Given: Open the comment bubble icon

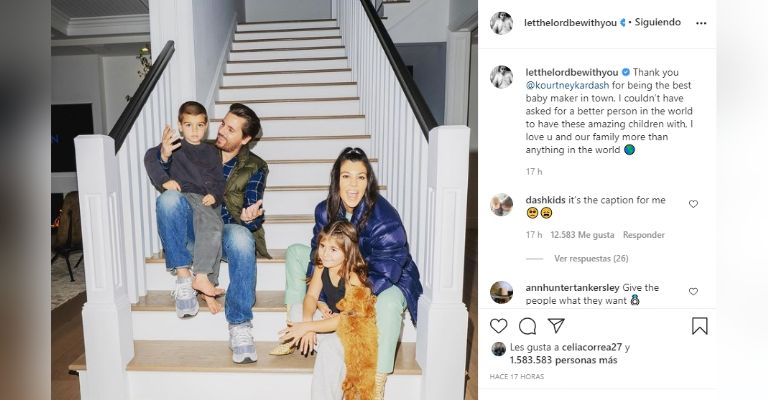Looking at the screenshot, I should (527, 326).
